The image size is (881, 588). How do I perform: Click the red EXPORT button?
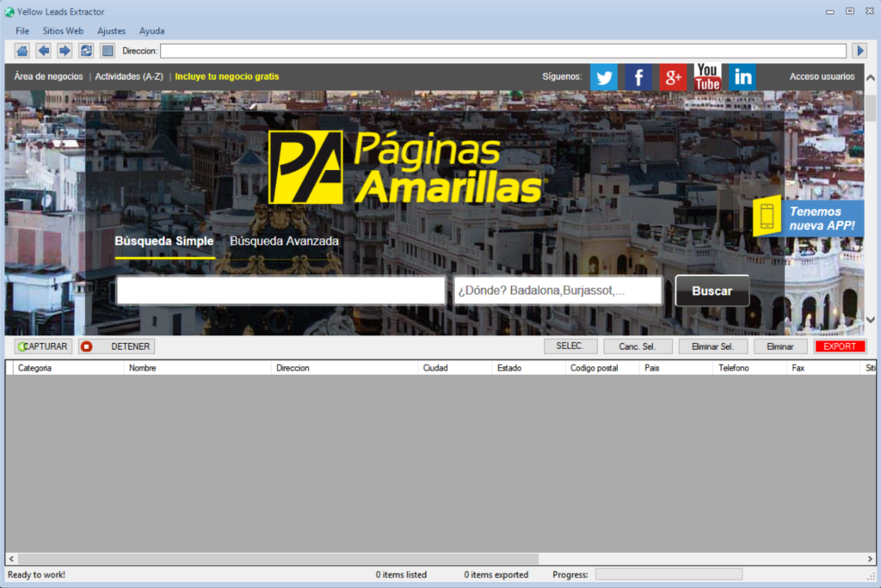(840, 346)
